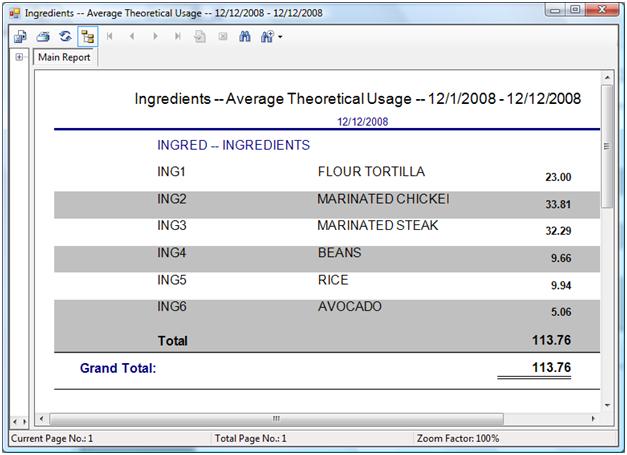The height and width of the screenshot is (455, 627).
Task: Click the vertical scrollbar thumb
Action: [x=607, y=146]
